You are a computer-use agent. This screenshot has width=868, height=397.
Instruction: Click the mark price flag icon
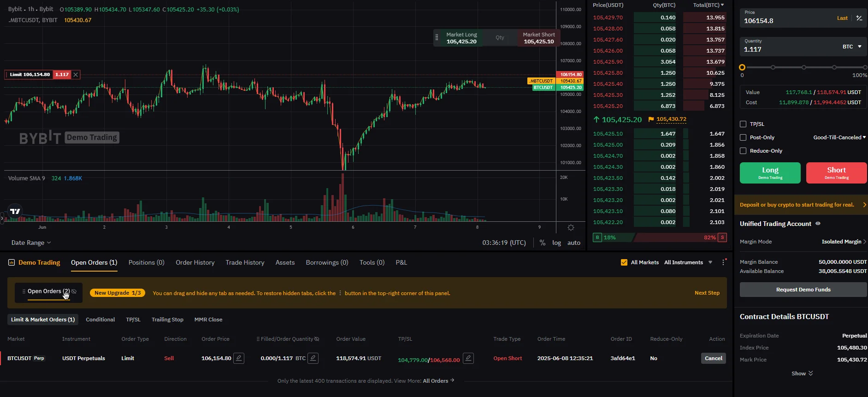(651, 119)
